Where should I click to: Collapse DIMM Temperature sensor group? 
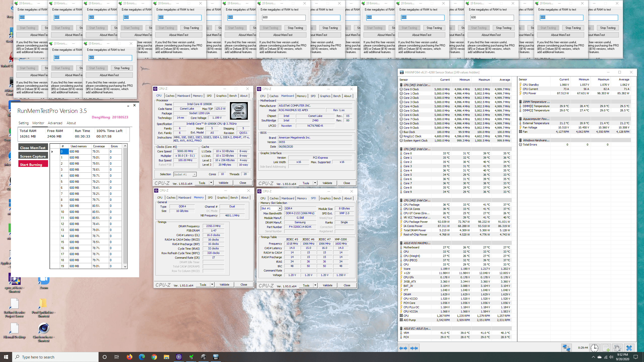(536, 102)
